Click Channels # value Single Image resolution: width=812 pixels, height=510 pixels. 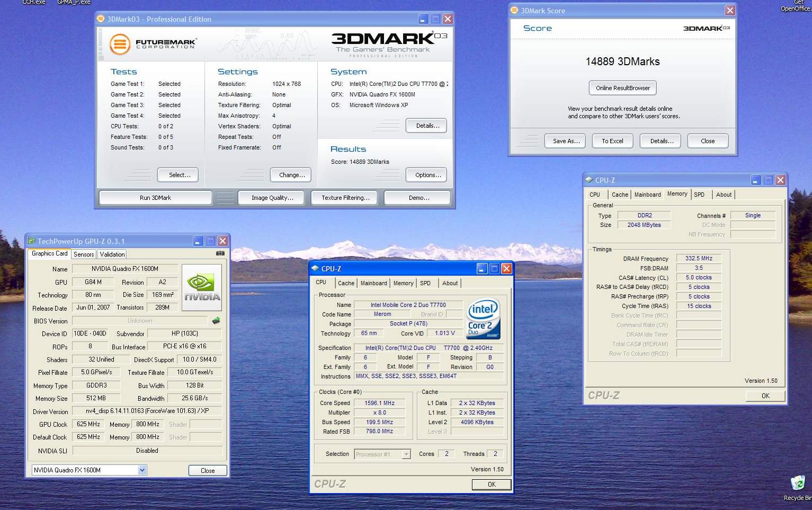tap(753, 215)
